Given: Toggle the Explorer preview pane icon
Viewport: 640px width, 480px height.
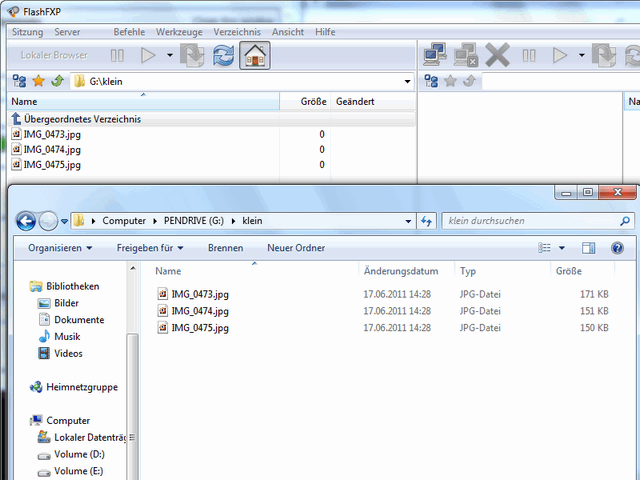Looking at the screenshot, I should point(589,248).
